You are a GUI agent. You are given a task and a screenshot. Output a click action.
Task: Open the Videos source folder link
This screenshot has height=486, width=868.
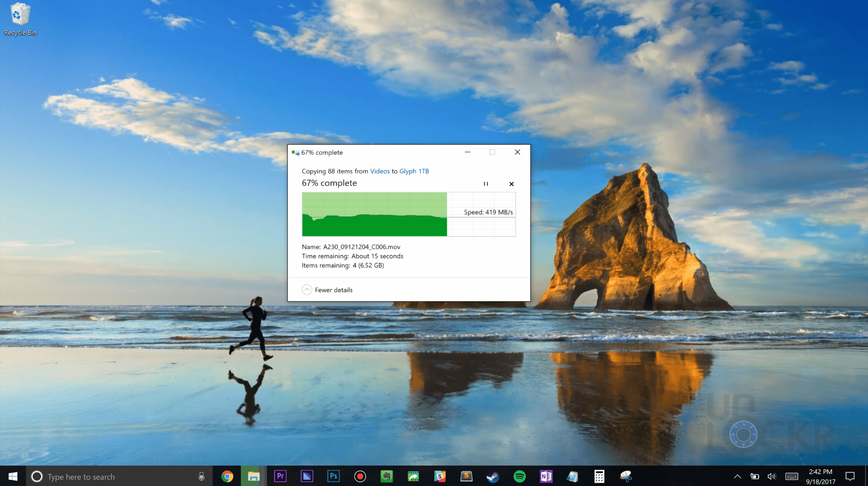click(380, 171)
